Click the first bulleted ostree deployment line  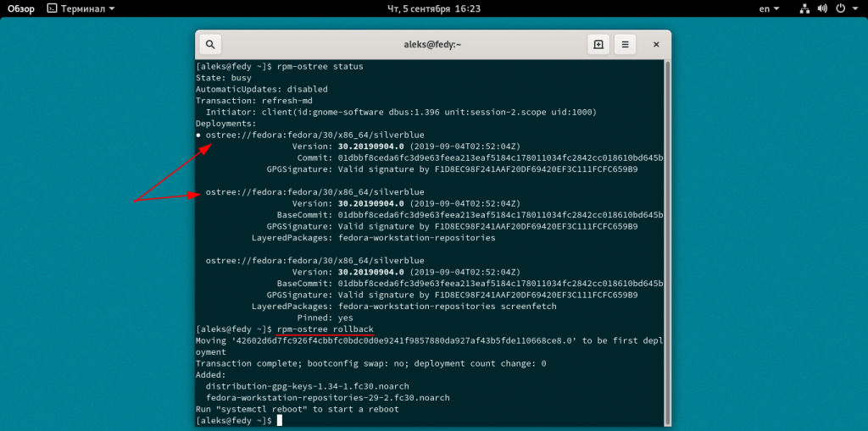(314, 135)
